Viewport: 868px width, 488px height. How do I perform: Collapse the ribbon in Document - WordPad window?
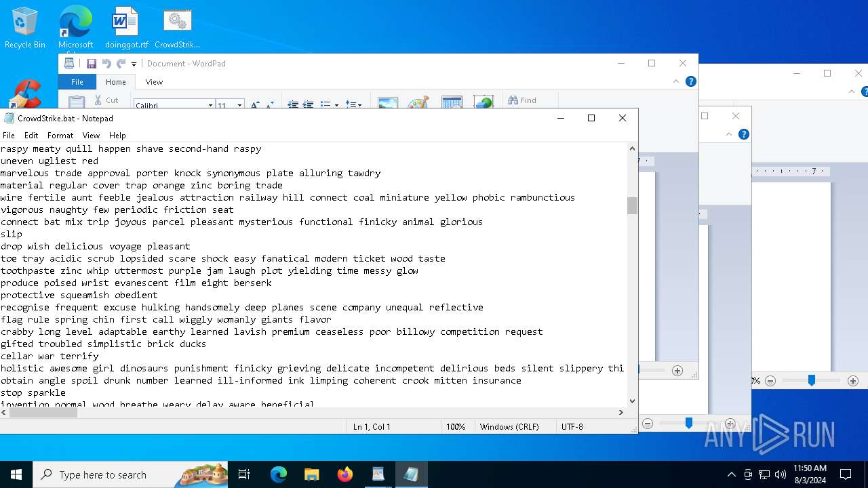[x=676, y=81]
